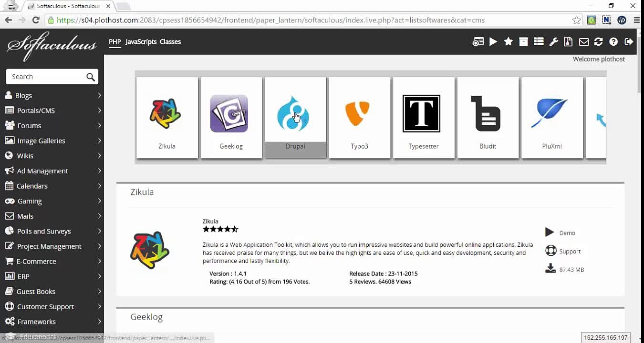The width and height of the screenshot is (644, 343).
Task: Select the Typesetter script tile
Action: tap(424, 118)
